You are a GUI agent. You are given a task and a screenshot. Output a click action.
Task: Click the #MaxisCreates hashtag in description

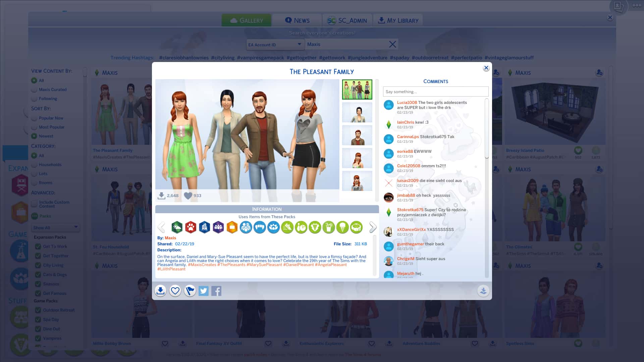coord(202,265)
